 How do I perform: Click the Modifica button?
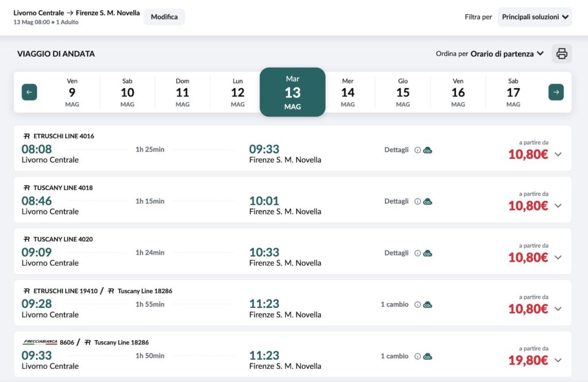pos(164,17)
